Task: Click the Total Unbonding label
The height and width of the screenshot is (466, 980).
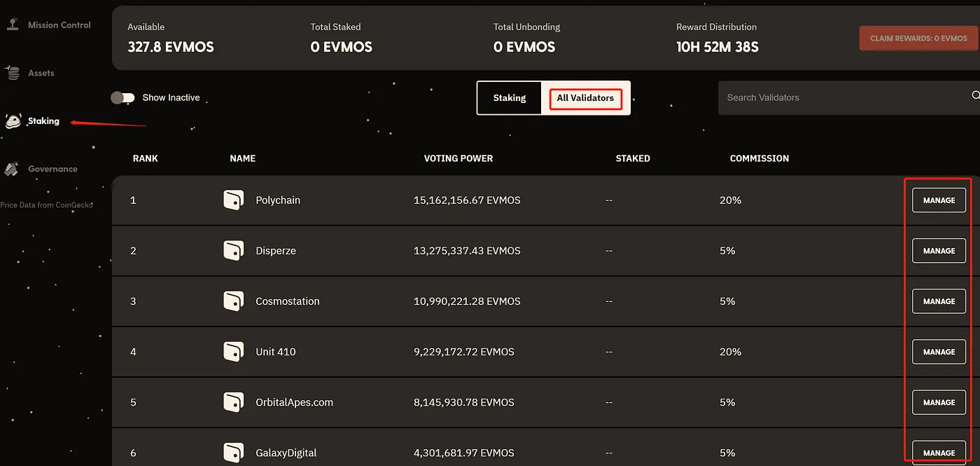Action: 527,27
